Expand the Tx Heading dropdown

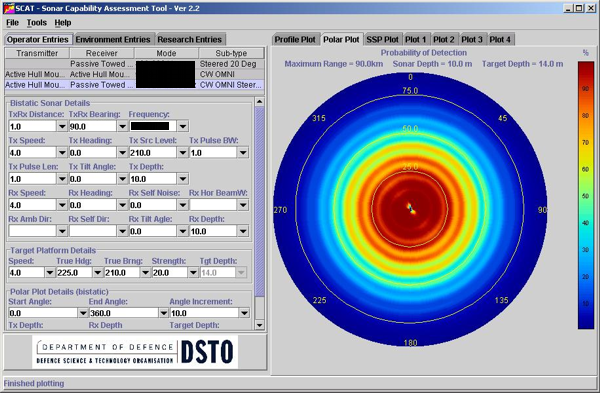[122, 153]
